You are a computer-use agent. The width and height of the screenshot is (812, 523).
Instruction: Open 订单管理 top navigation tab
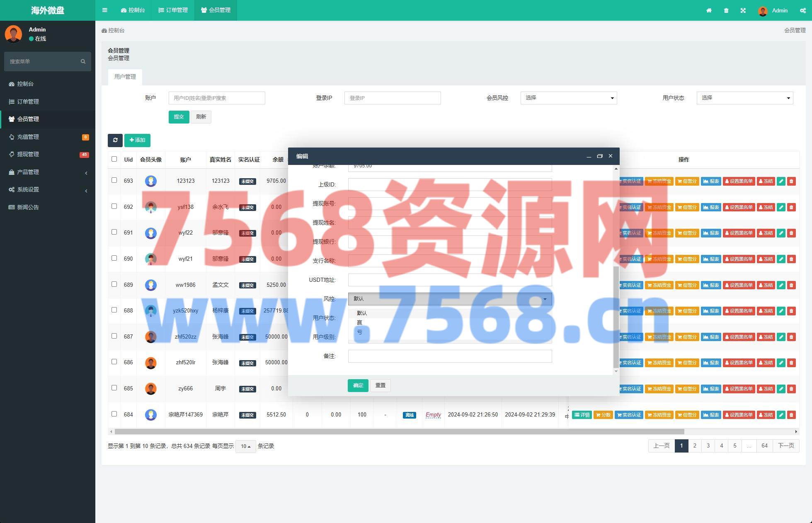click(173, 10)
